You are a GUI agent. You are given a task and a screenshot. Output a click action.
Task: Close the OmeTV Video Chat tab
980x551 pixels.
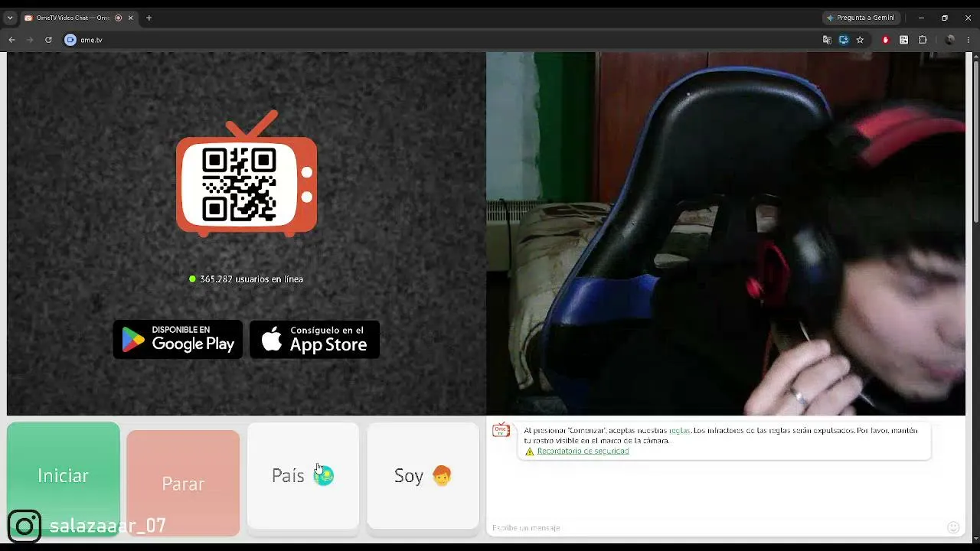(x=130, y=18)
